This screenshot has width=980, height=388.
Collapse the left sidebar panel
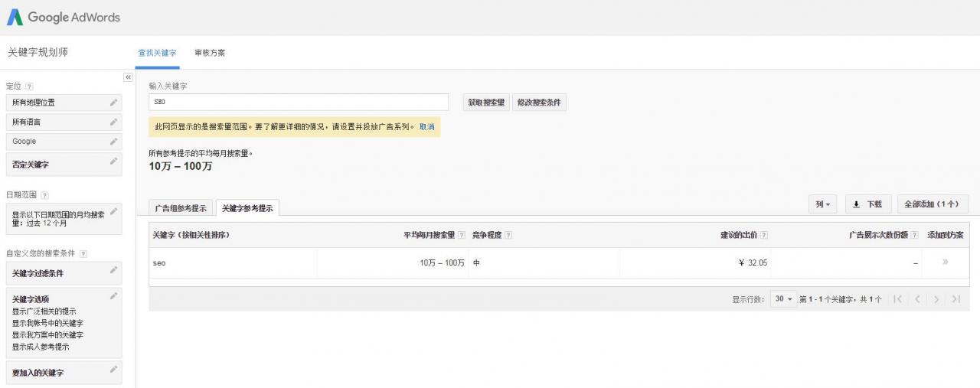pyautogui.click(x=128, y=77)
